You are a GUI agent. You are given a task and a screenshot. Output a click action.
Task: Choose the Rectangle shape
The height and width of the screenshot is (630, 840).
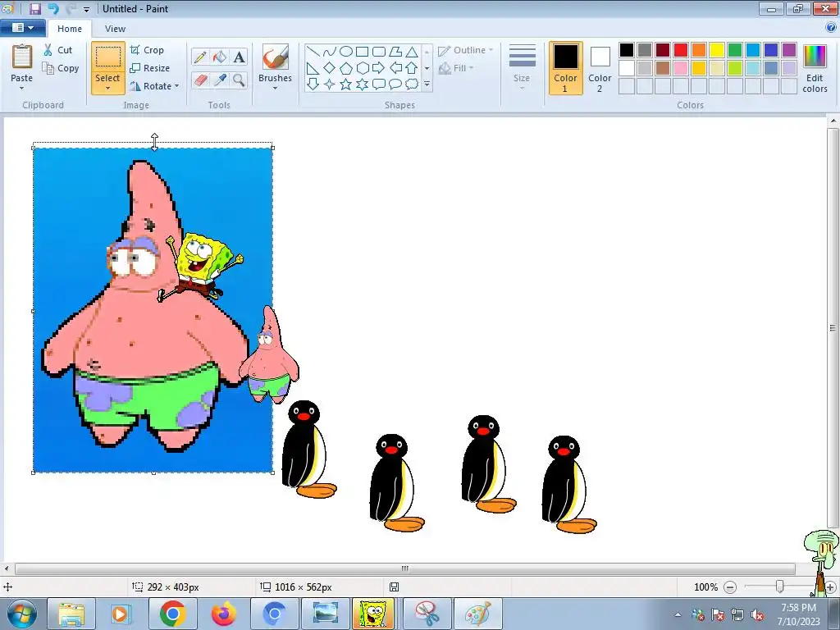[362, 52]
